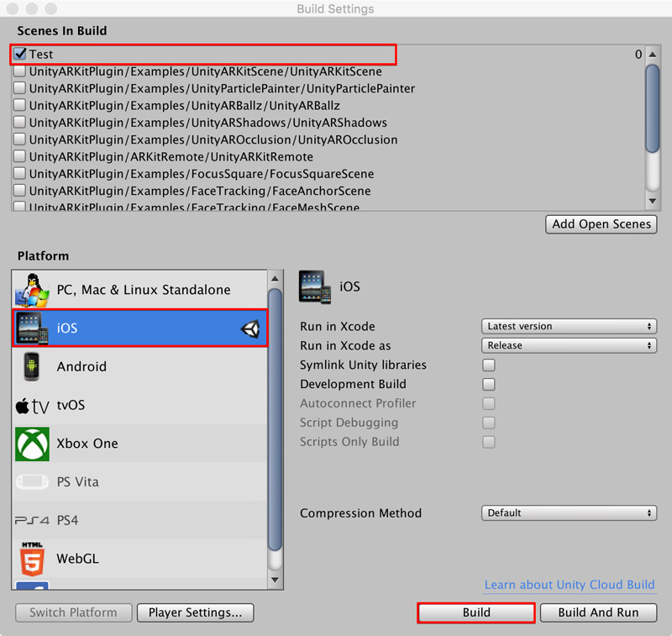Enable the FocusSquareScene scene checkbox
Viewport: 672px width, 636px height.
click(19, 174)
